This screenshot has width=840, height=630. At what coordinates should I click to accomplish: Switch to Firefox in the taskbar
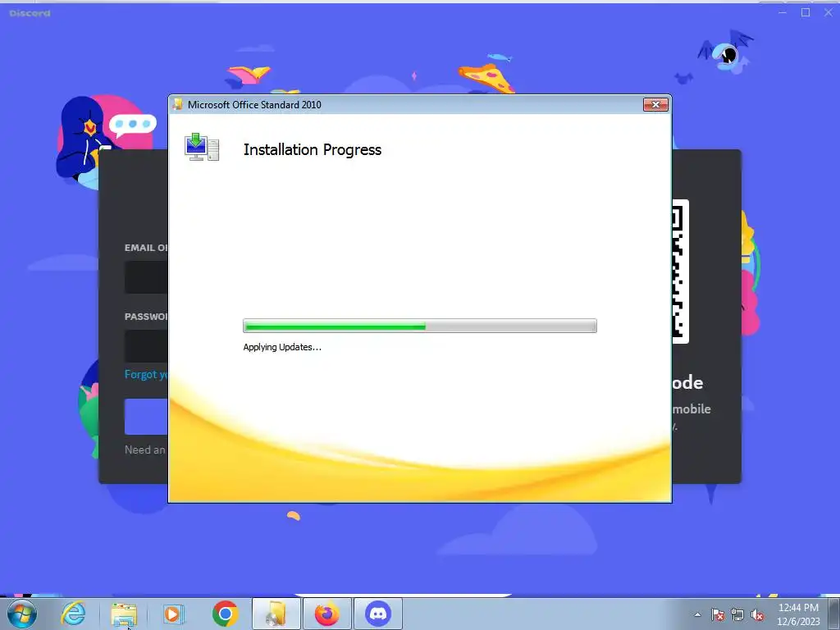327,614
